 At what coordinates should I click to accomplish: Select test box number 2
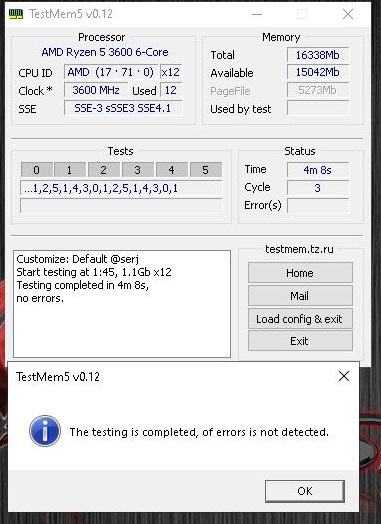(104, 170)
